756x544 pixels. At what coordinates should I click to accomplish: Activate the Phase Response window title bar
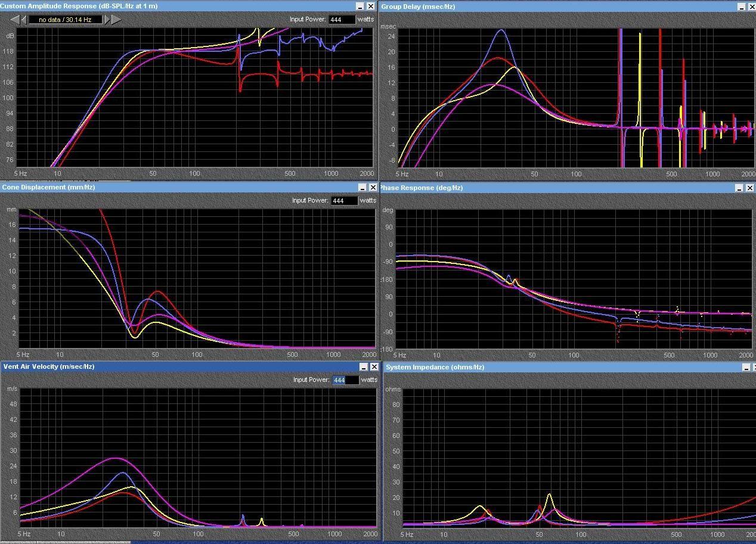click(537, 188)
